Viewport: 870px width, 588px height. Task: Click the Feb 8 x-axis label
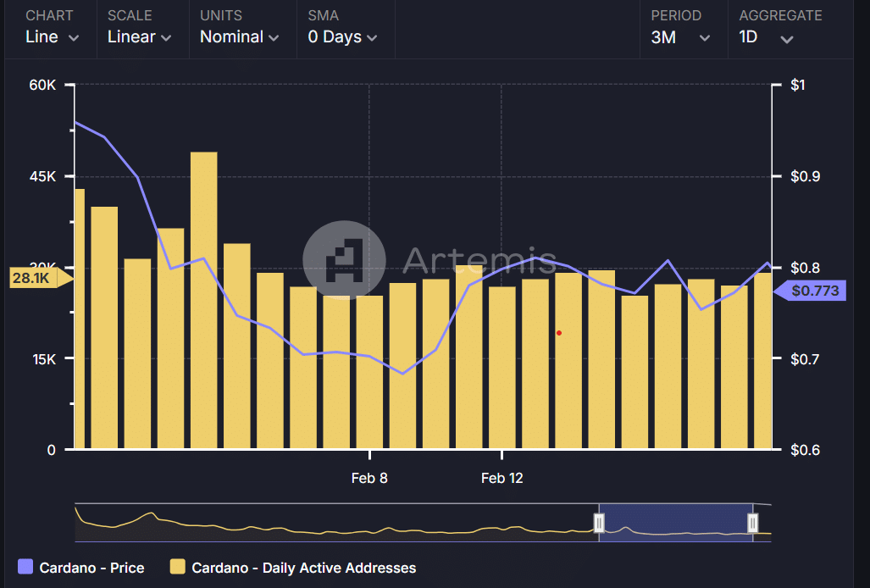click(369, 479)
